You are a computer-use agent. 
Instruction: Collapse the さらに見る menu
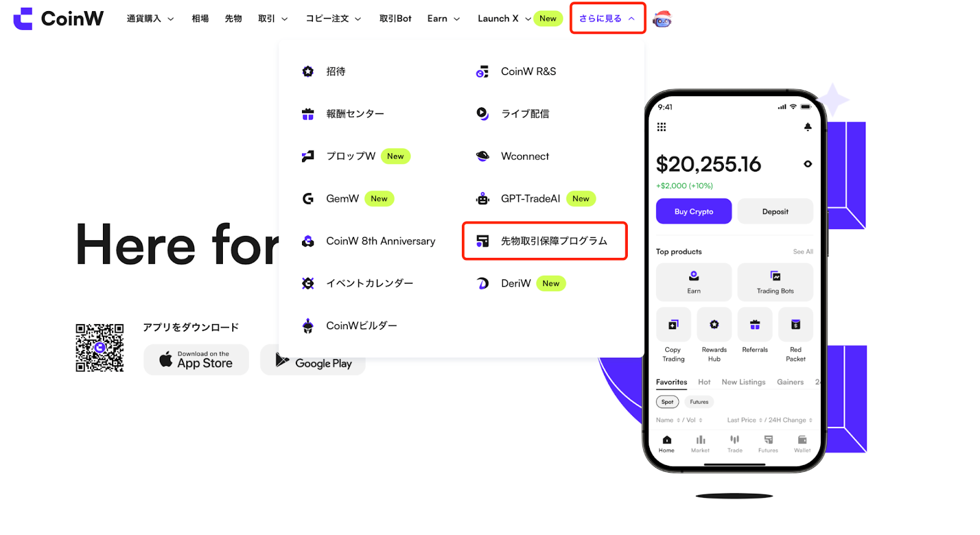[x=607, y=19]
